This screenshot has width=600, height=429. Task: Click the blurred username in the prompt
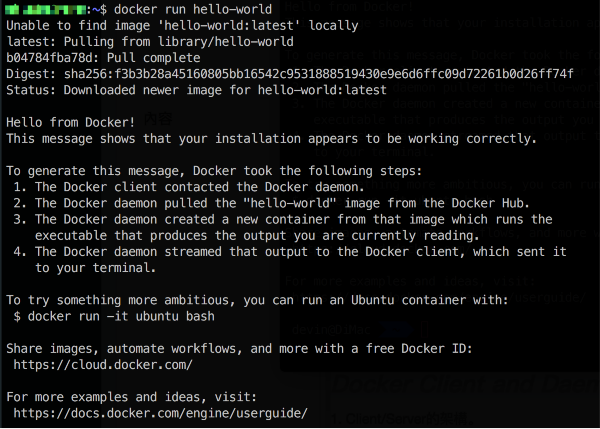pos(46,9)
